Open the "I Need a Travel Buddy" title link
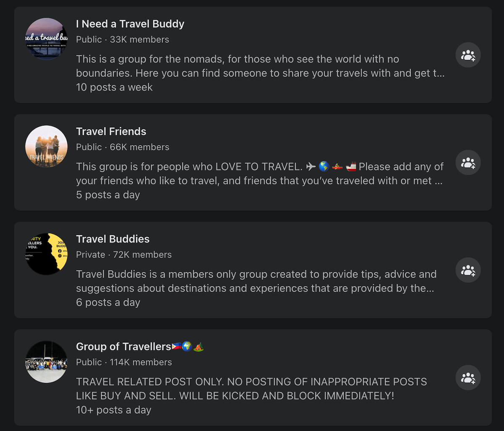The width and height of the screenshot is (504, 431). (x=130, y=24)
